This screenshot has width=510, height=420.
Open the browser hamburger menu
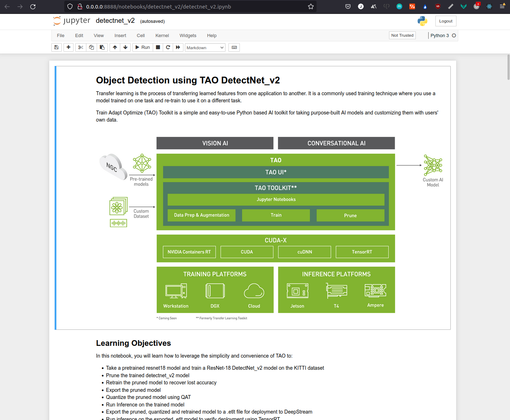pyautogui.click(x=502, y=6)
